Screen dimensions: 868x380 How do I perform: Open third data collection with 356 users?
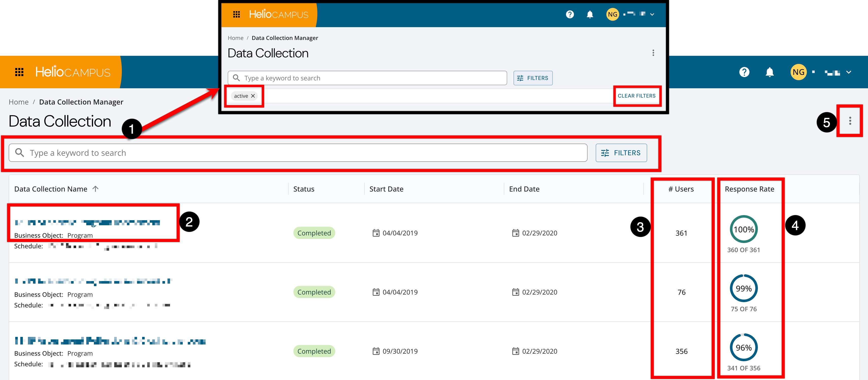(110, 341)
